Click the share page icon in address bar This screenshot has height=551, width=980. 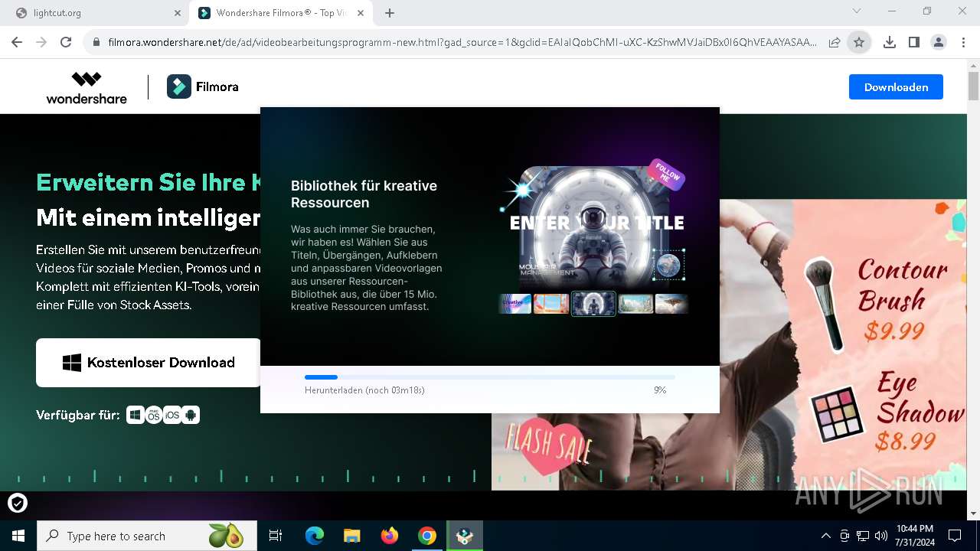835,43
